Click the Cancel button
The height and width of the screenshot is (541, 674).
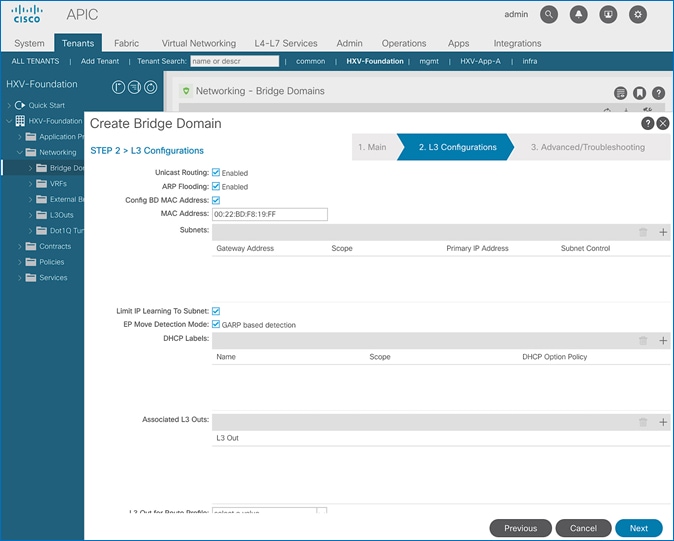pos(583,528)
